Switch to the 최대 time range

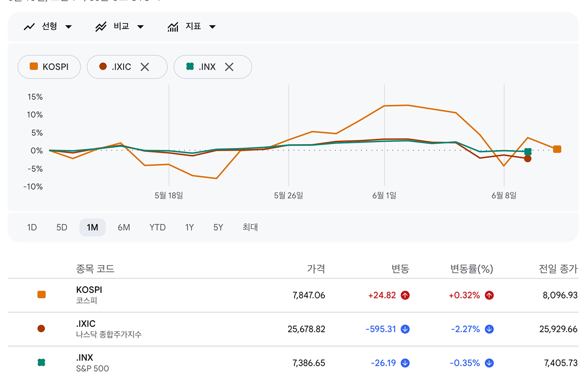250,227
